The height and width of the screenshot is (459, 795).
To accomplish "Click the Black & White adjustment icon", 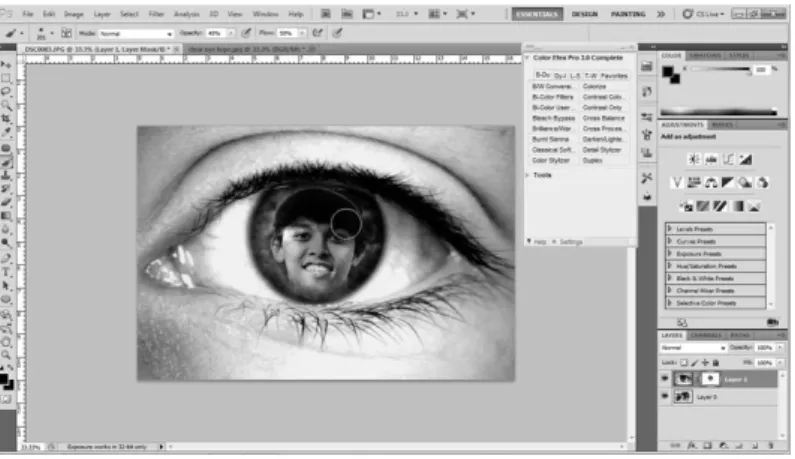I will (728, 183).
